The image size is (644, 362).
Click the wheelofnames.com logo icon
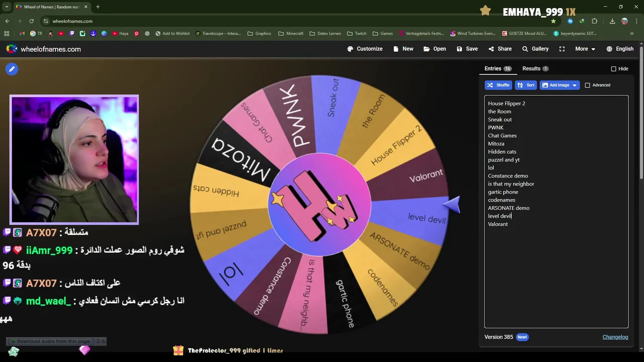[12, 49]
